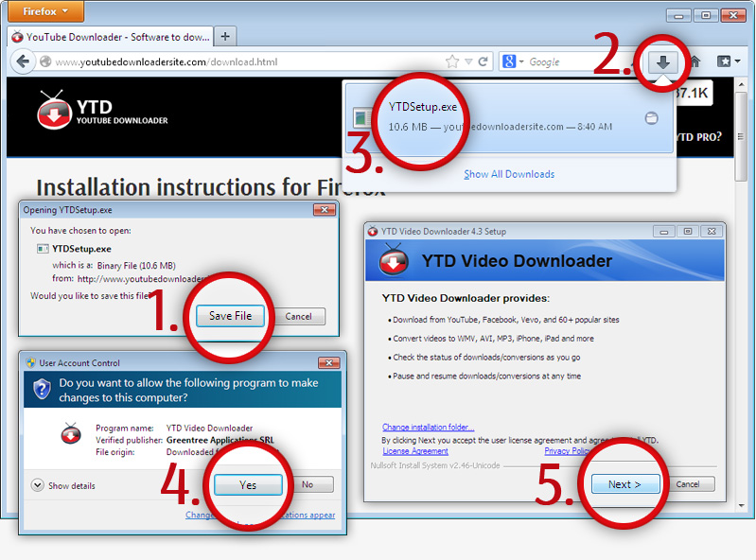Expand Show details in User Account Control
This screenshot has height=560, width=756.
[63, 485]
